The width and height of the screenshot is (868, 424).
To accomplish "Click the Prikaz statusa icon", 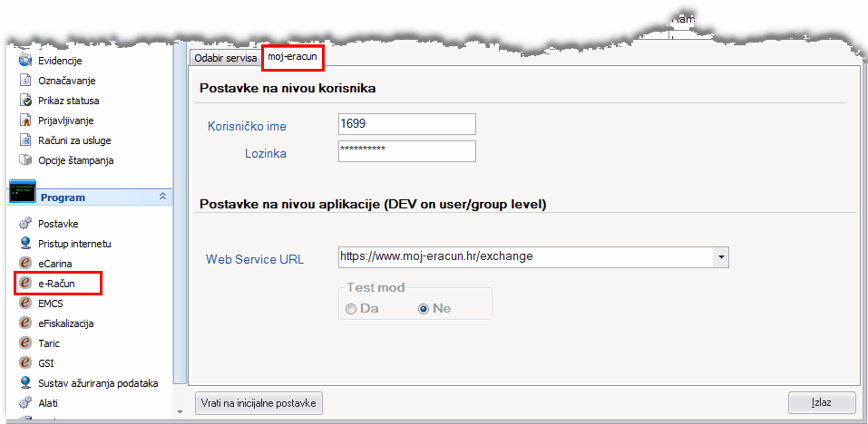I will [24, 101].
